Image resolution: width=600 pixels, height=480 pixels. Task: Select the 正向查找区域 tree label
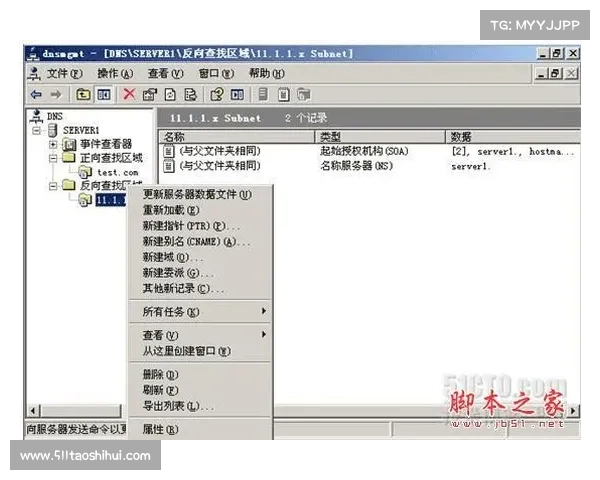coord(111,158)
